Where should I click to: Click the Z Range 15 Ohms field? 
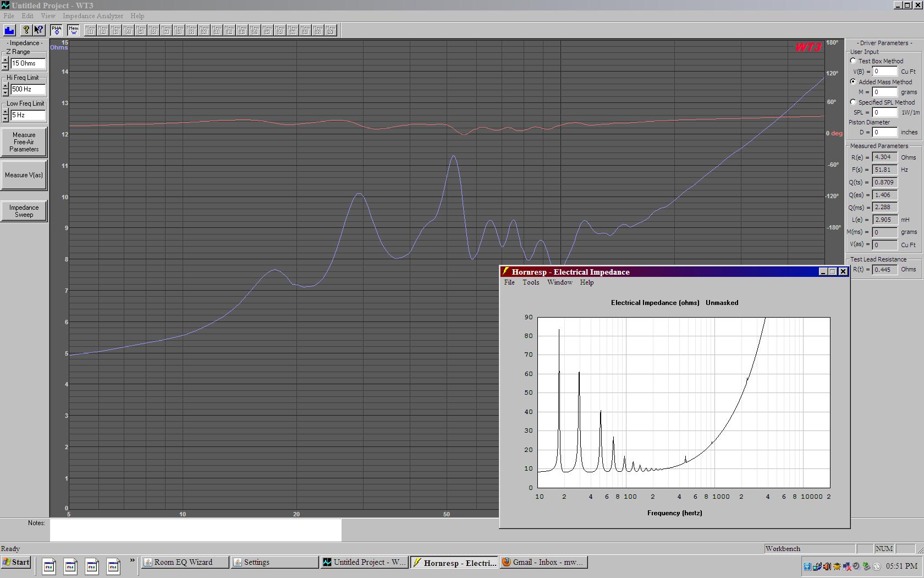tap(28, 63)
